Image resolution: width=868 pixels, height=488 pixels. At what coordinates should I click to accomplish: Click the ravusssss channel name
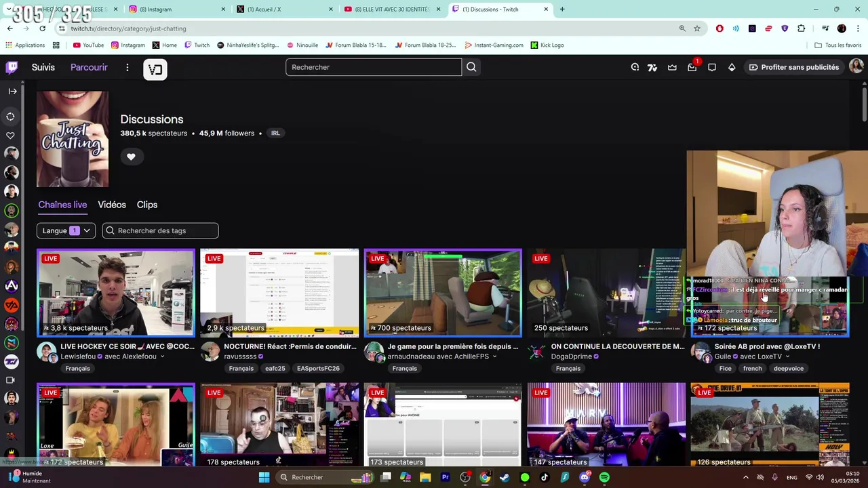coord(240,357)
